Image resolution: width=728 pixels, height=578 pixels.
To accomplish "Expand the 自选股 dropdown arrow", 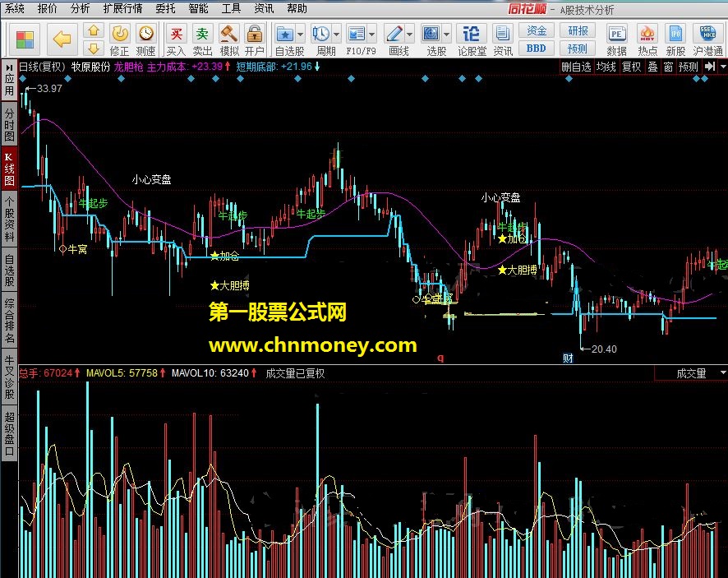I will pos(301,34).
